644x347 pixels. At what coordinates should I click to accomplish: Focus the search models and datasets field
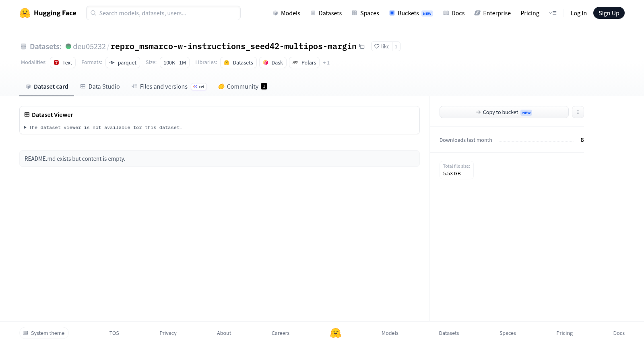(163, 13)
